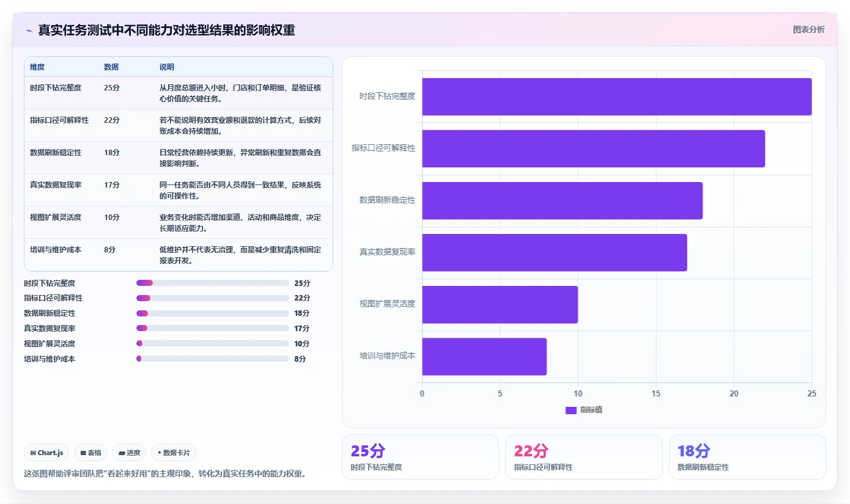
Task: Click the 培训与维护成本 label in progress list
Action: (50, 359)
